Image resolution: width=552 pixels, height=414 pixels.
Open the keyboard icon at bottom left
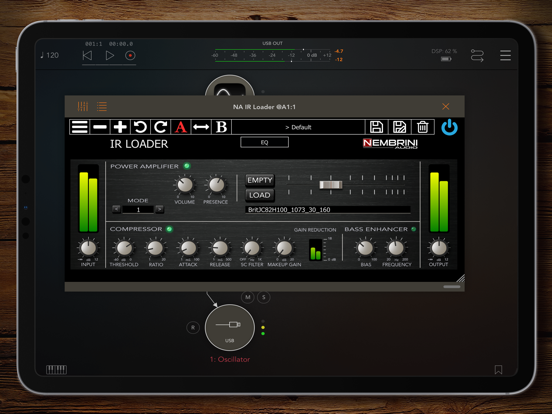point(56,370)
